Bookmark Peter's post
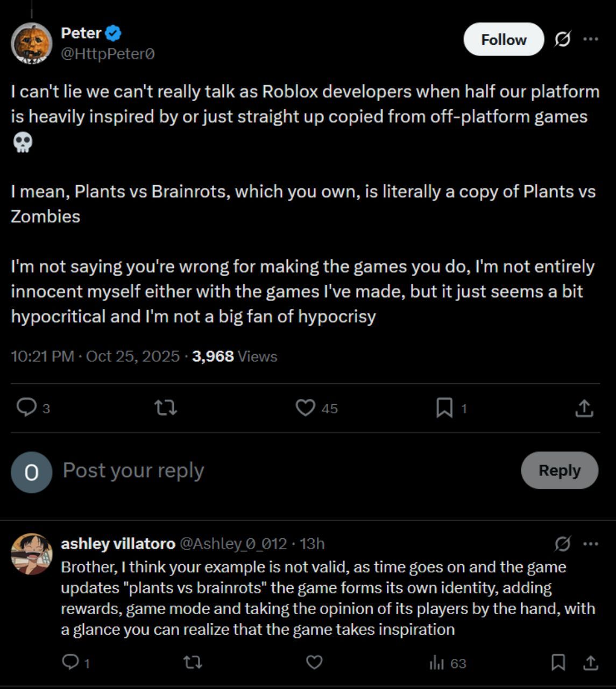Screen dimensions: 616x689 pos(444,407)
